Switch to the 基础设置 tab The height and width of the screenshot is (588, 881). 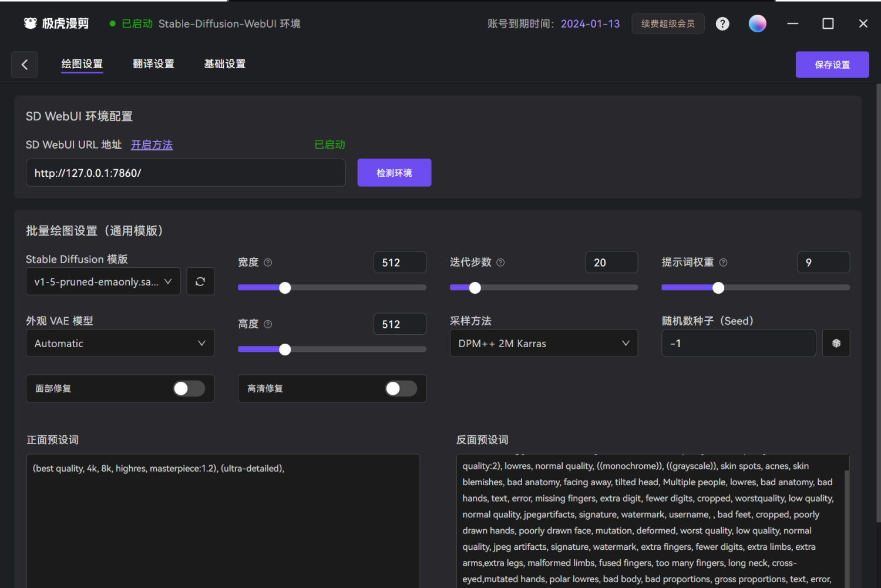point(224,64)
